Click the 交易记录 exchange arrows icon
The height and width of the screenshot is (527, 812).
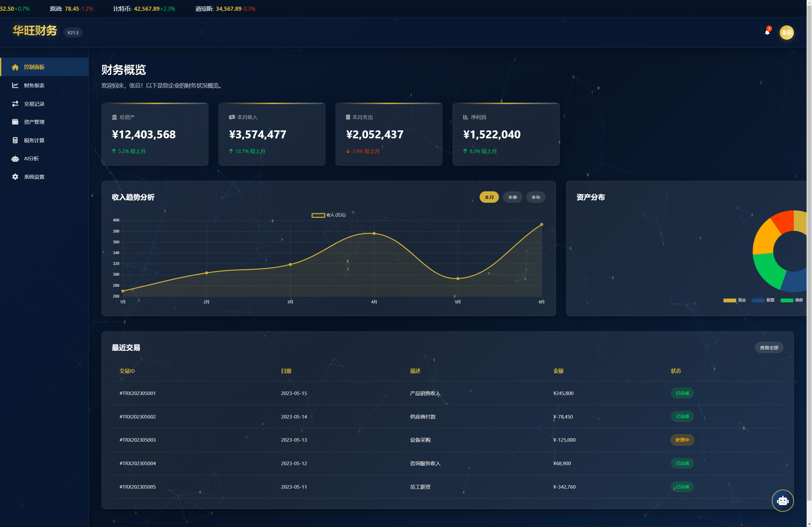15,104
